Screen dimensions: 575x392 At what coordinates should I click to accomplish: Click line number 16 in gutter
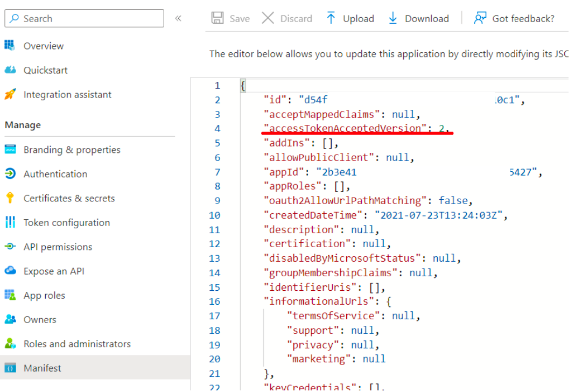[x=214, y=302]
